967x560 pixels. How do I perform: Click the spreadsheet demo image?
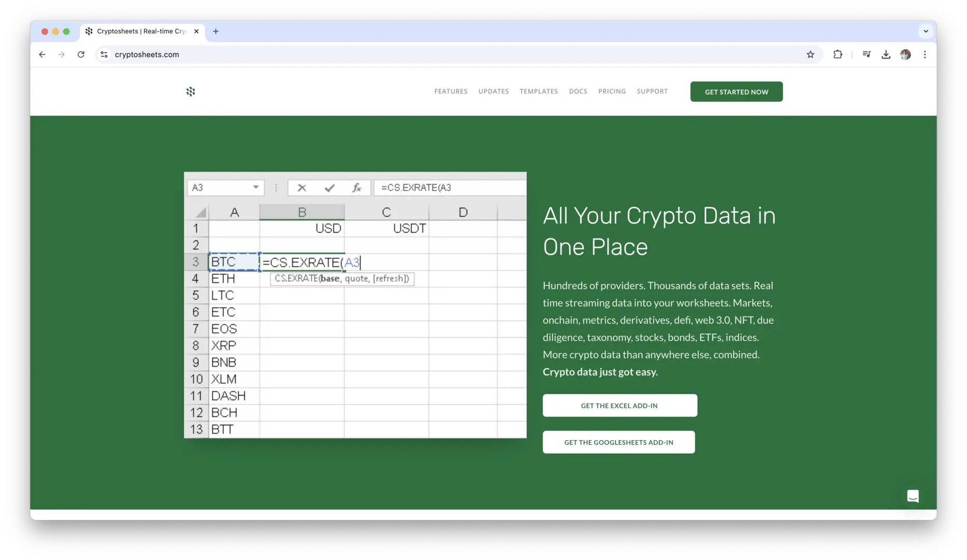click(x=355, y=305)
